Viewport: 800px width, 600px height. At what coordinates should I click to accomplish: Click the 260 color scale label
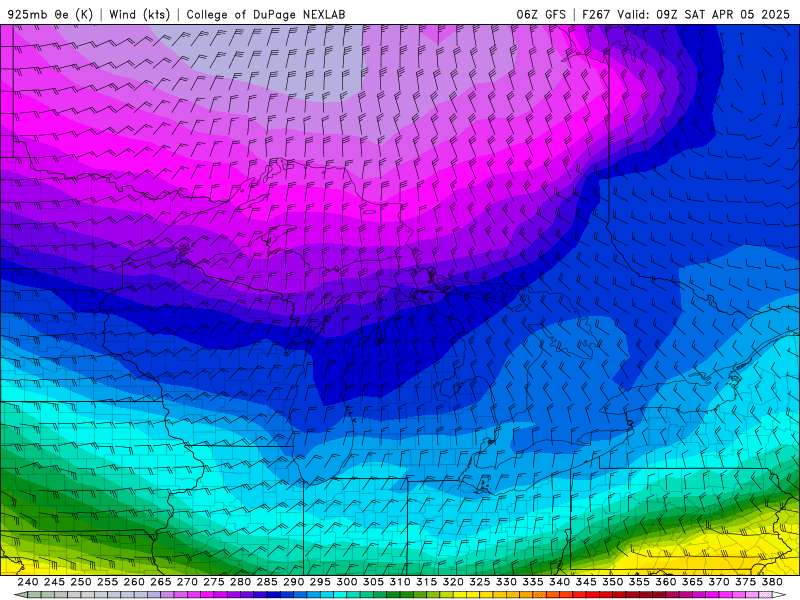(x=134, y=582)
